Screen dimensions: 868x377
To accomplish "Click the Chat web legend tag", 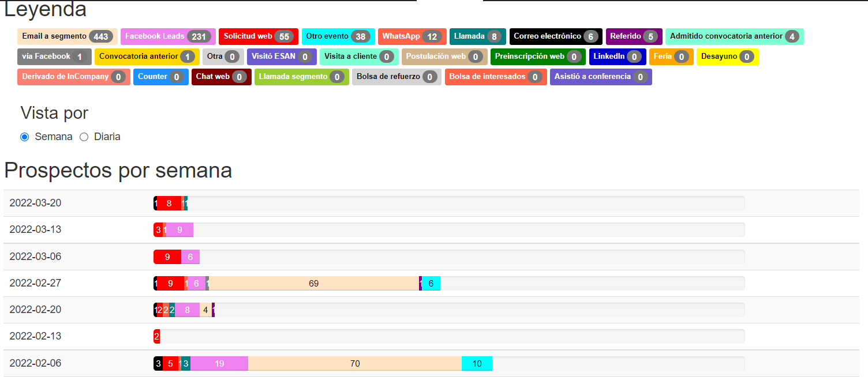I will tap(222, 77).
